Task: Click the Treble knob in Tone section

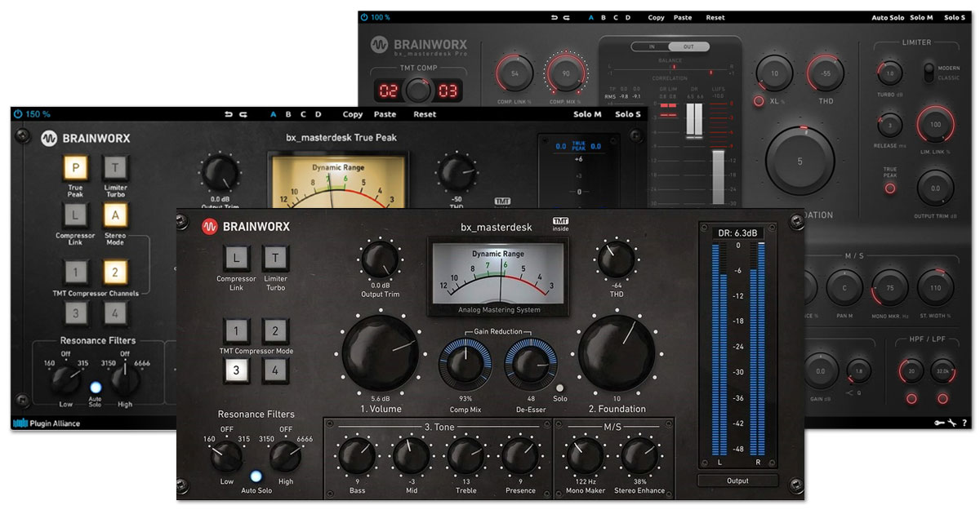Action: pyautogui.click(x=465, y=457)
